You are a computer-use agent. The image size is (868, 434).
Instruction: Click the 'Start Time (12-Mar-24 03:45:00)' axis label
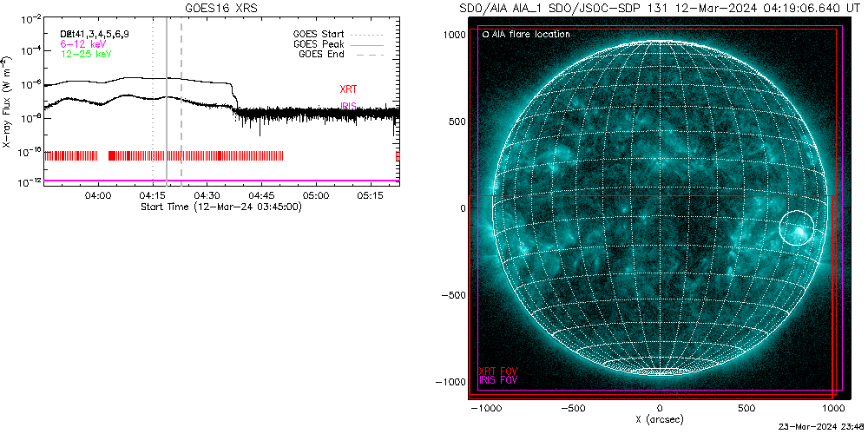pos(220,207)
